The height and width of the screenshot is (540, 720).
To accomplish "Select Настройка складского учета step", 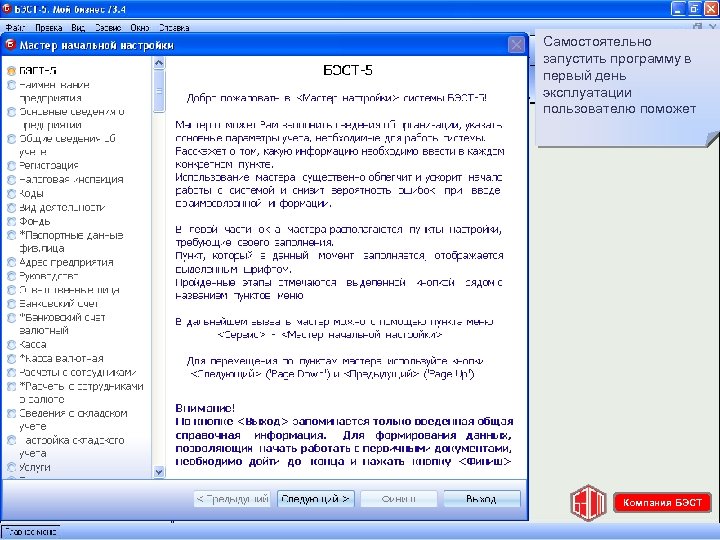I will 66,447.
